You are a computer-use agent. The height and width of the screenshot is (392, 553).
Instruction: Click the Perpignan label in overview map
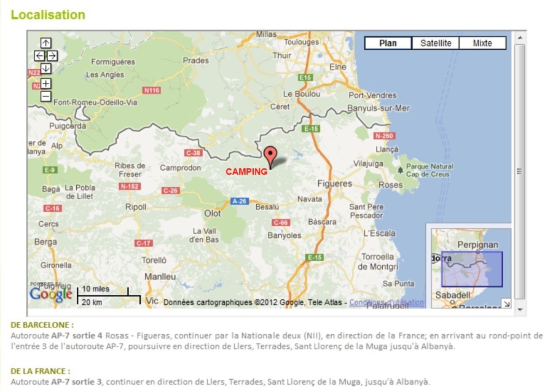point(477,245)
